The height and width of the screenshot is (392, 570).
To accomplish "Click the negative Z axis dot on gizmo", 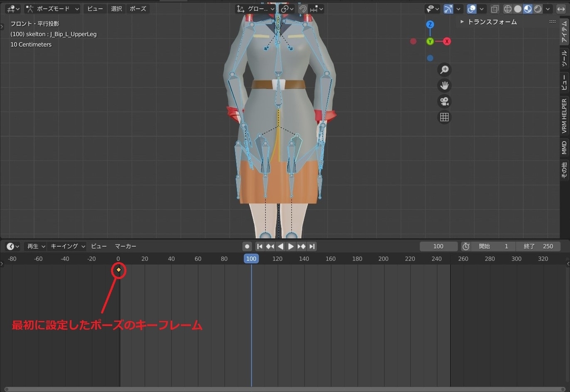I will (x=430, y=58).
